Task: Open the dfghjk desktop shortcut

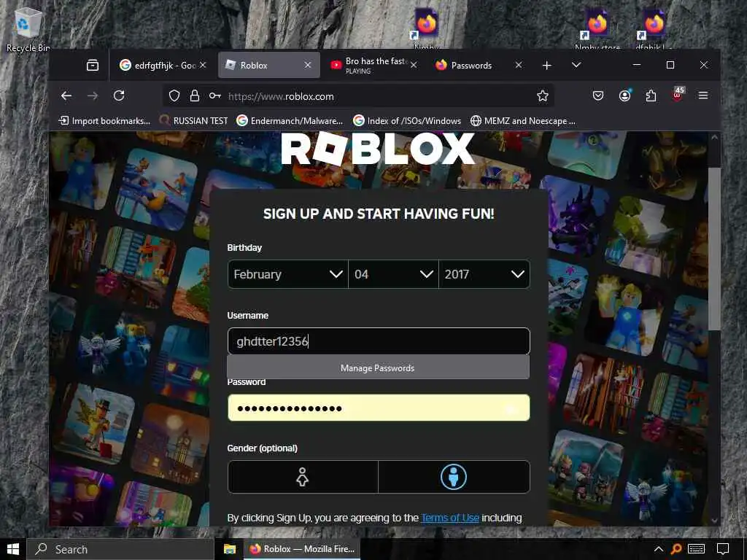Action: pos(654,29)
